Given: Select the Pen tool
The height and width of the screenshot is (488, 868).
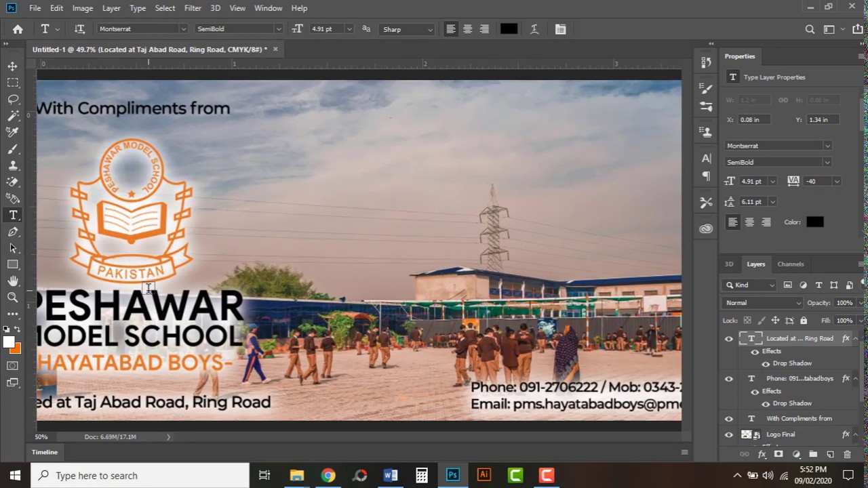Looking at the screenshot, I should coord(13,232).
